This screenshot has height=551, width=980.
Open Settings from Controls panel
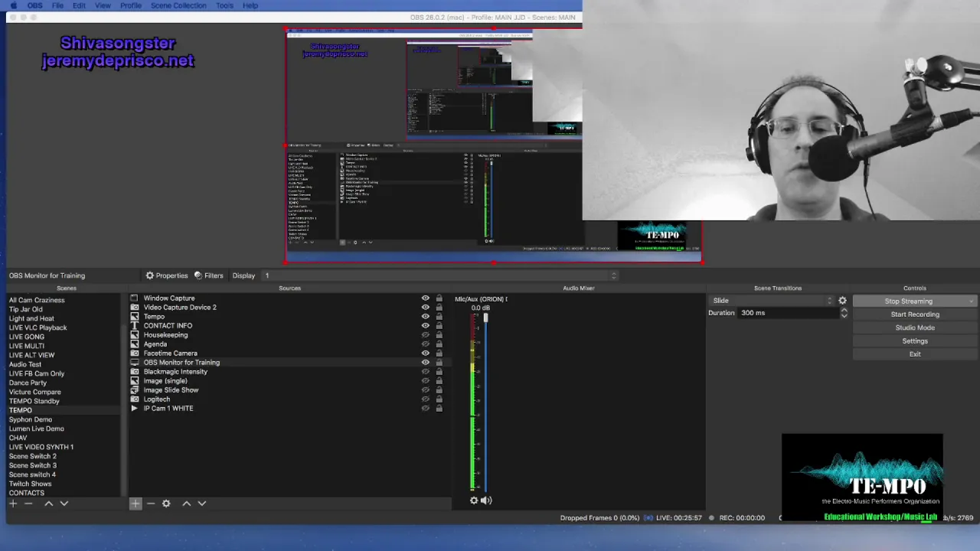tap(914, 341)
